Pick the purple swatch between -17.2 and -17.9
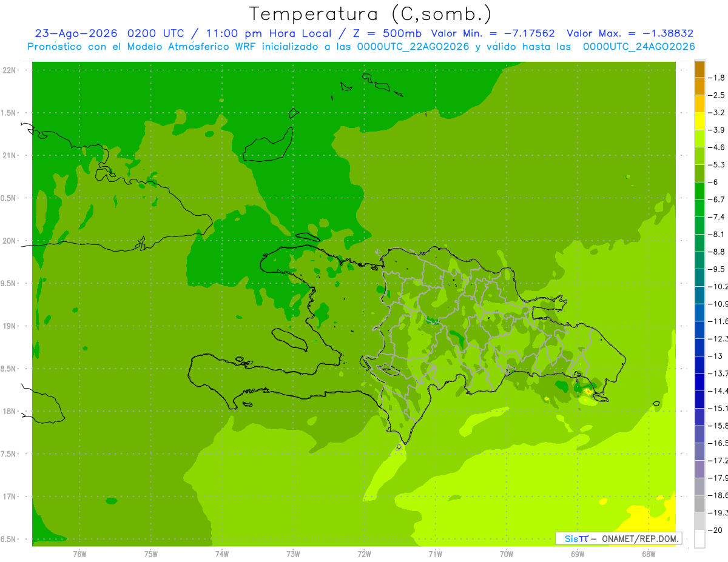 pyautogui.click(x=699, y=469)
